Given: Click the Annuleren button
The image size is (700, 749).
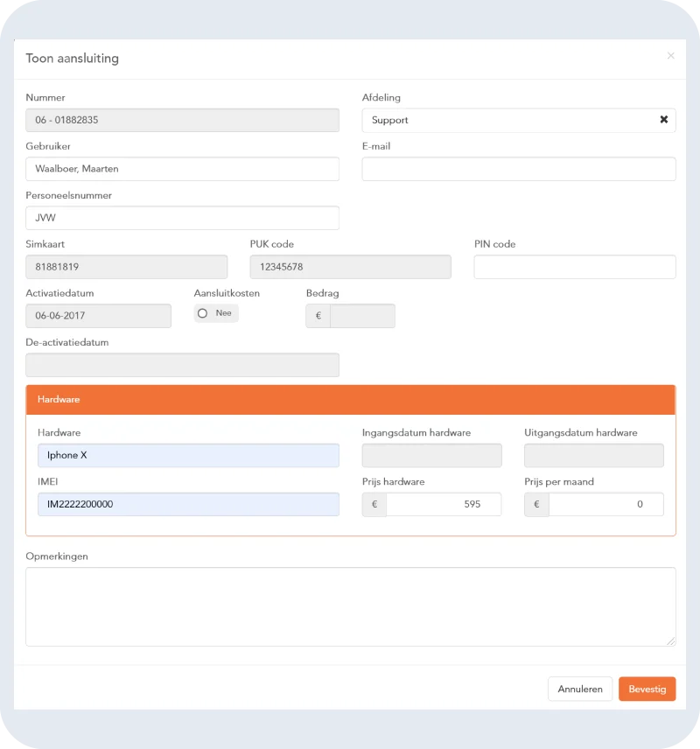Looking at the screenshot, I should click(x=580, y=689).
